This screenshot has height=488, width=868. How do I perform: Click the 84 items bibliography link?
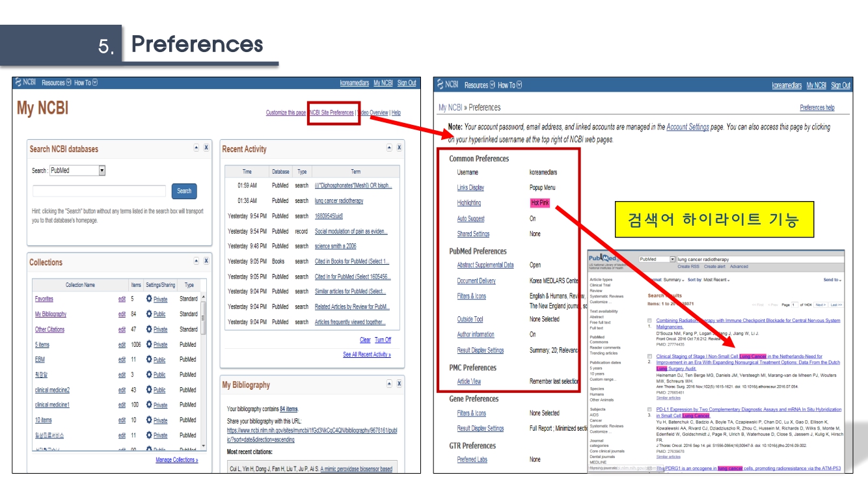click(x=288, y=409)
